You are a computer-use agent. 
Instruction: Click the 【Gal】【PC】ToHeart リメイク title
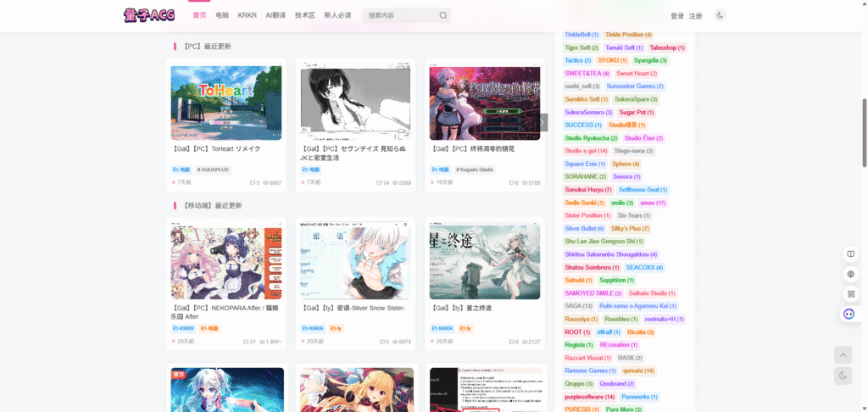[216, 149]
